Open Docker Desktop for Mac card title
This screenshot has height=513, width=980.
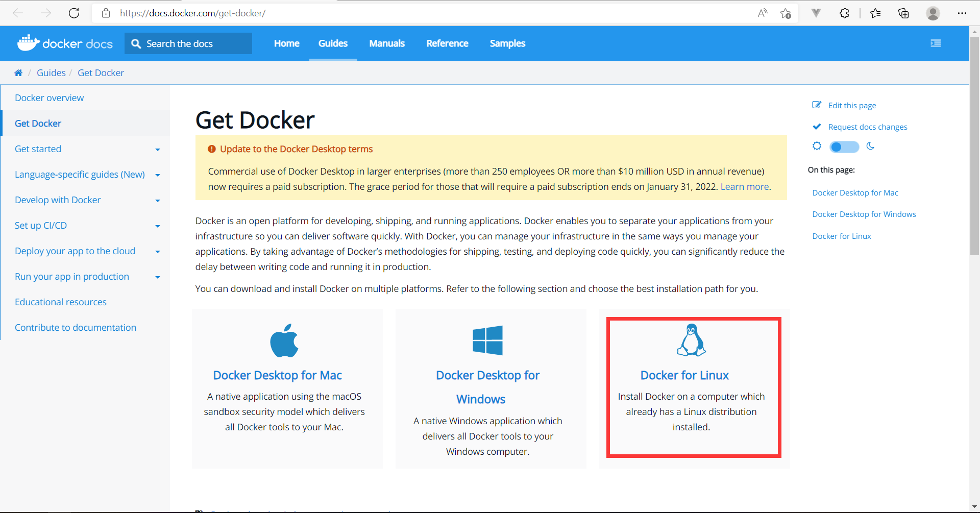(277, 375)
